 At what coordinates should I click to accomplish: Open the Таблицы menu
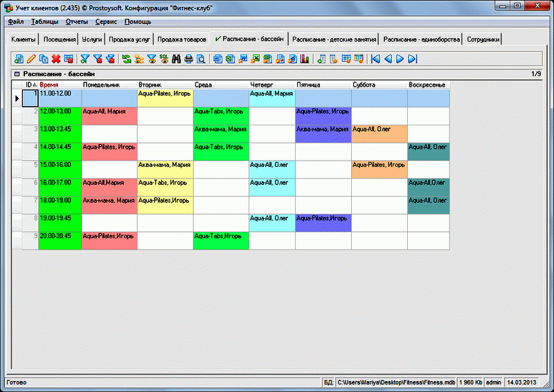click(x=44, y=21)
